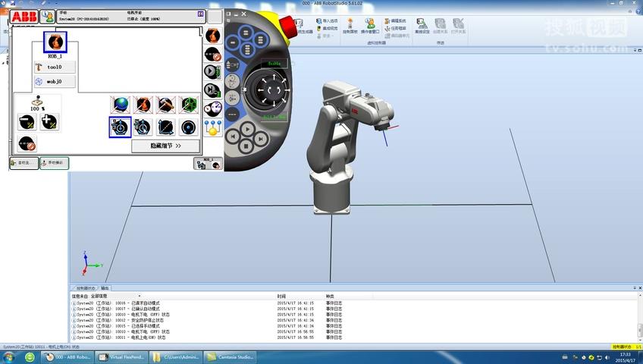Click the joystick down arrow
Screen dimensions: 643x364
click(x=274, y=104)
